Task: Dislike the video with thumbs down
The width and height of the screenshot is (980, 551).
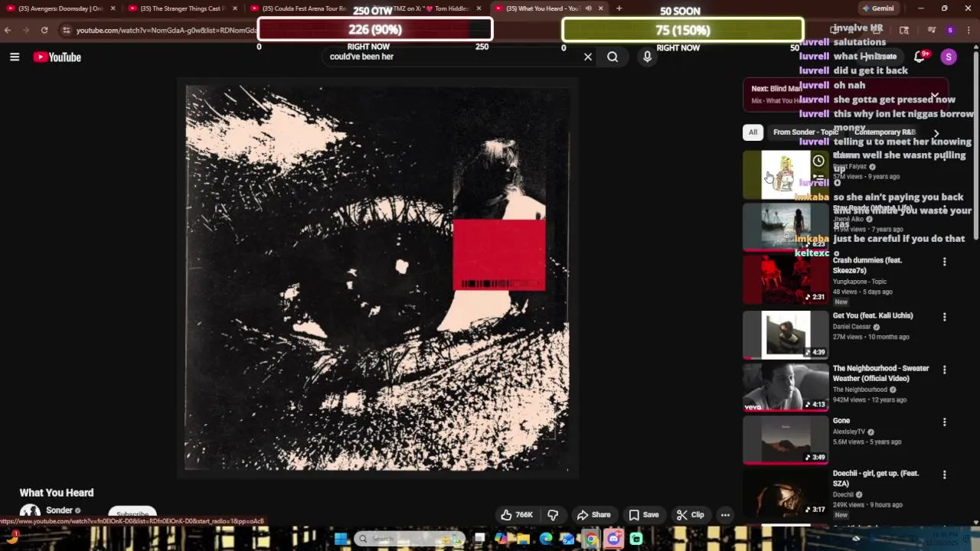Action: click(553, 515)
